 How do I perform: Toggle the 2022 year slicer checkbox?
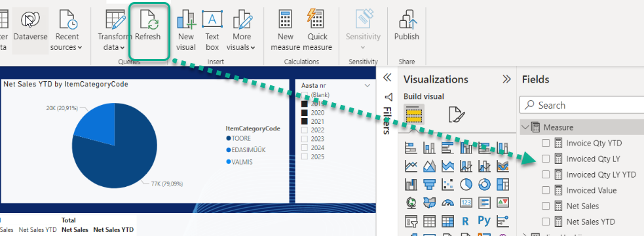(305, 130)
